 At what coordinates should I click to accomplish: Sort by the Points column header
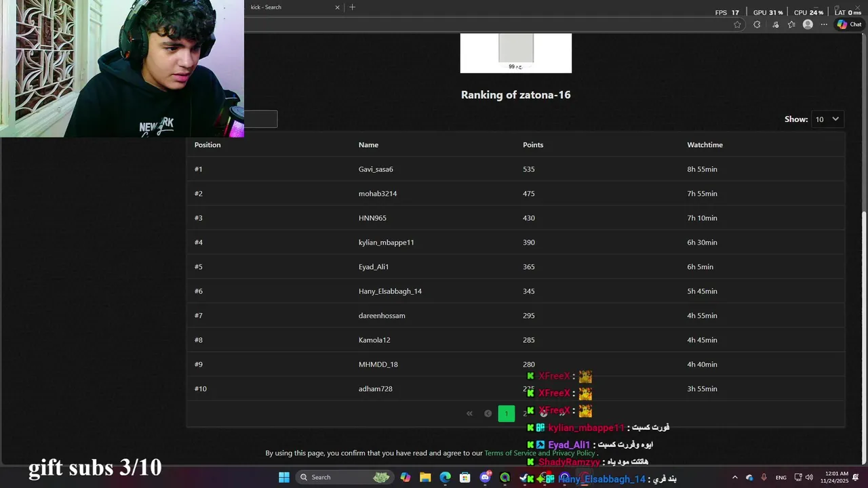tap(533, 144)
